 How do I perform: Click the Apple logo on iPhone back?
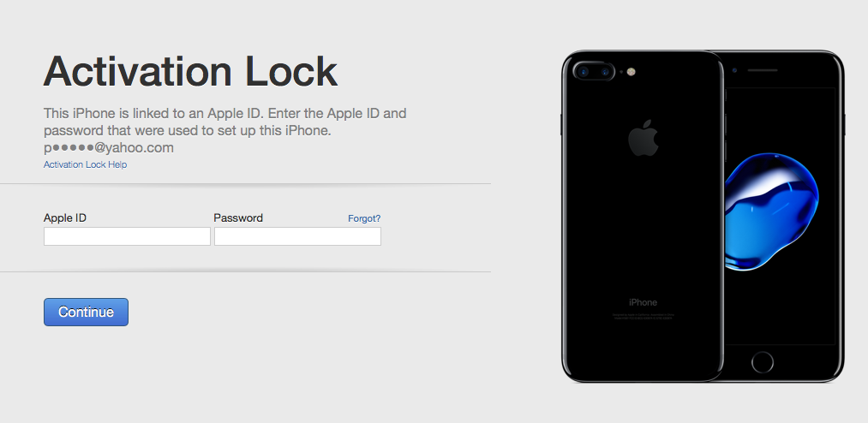[644, 137]
